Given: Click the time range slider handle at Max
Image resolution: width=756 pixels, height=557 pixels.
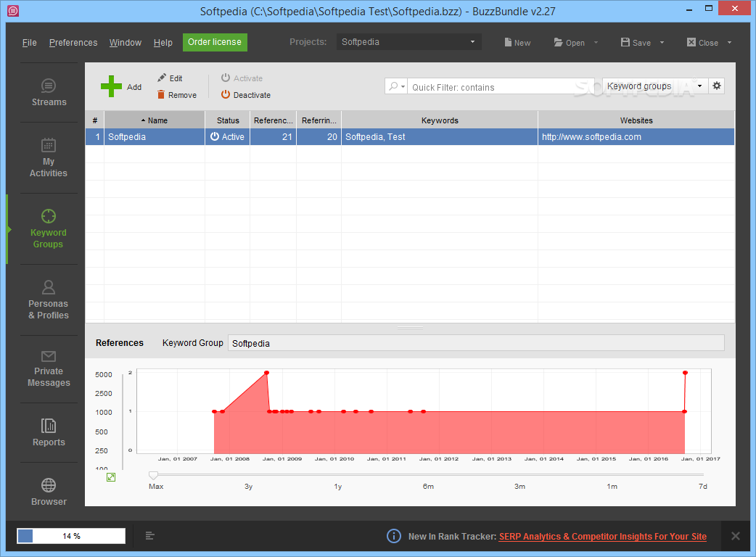Looking at the screenshot, I should [153, 476].
